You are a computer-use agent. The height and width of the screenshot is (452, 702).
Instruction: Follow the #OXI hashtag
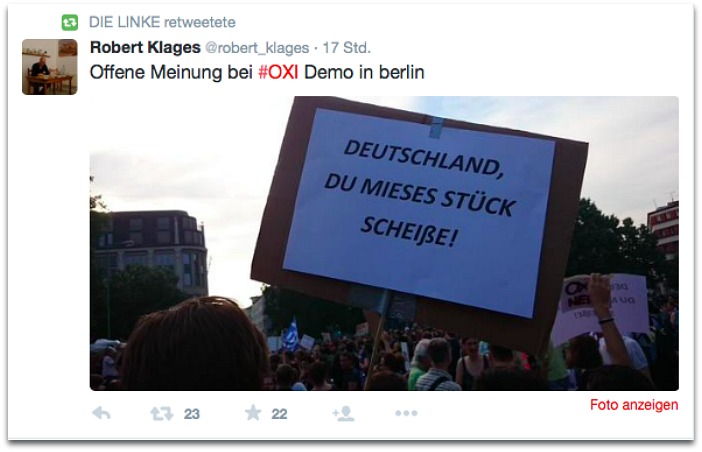pos(278,72)
